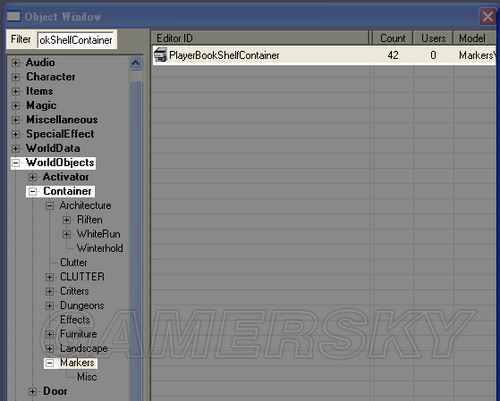Collapse the Markers subfolder
Screen dimensions: 500x401
49,363
